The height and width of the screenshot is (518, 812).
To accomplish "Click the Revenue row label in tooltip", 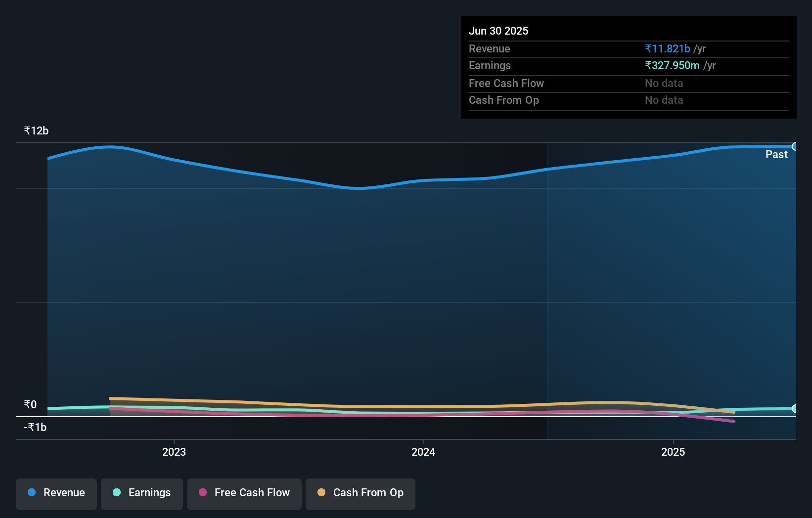I will (490, 48).
